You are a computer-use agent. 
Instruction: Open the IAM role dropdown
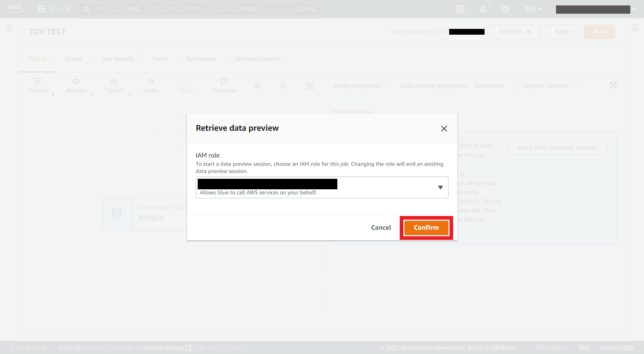point(322,187)
